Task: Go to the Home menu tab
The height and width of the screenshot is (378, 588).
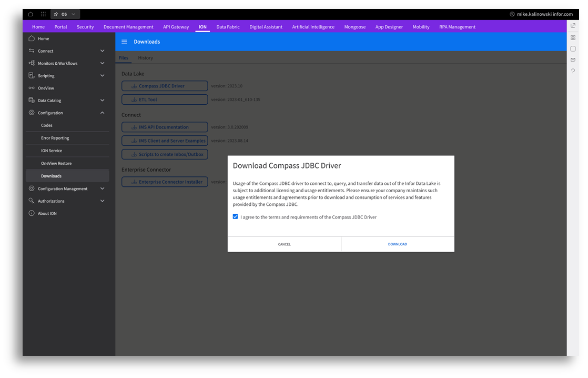Action: tap(38, 27)
